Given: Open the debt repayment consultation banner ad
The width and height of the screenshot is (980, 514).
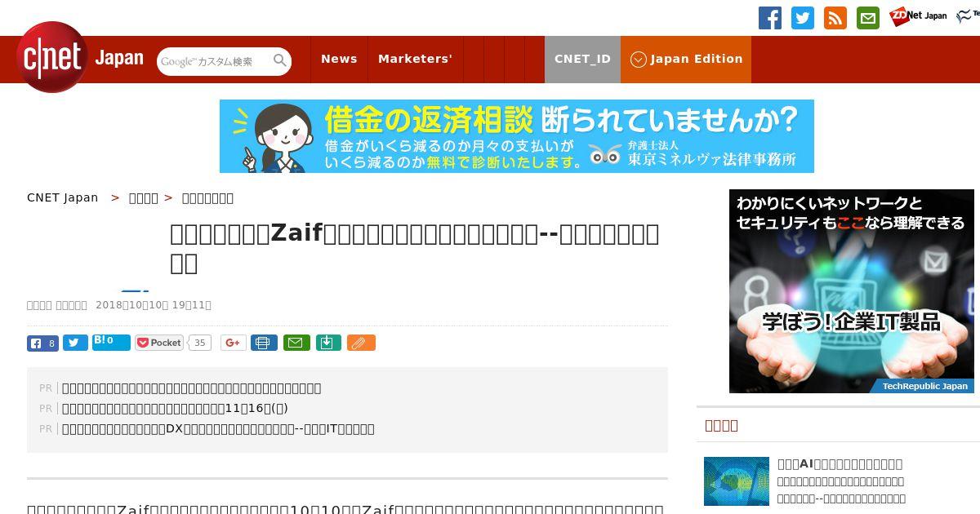Looking at the screenshot, I should pos(517,136).
